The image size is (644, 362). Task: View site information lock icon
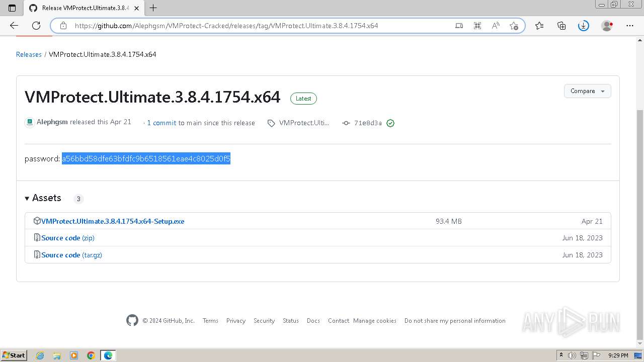(x=63, y=26)
